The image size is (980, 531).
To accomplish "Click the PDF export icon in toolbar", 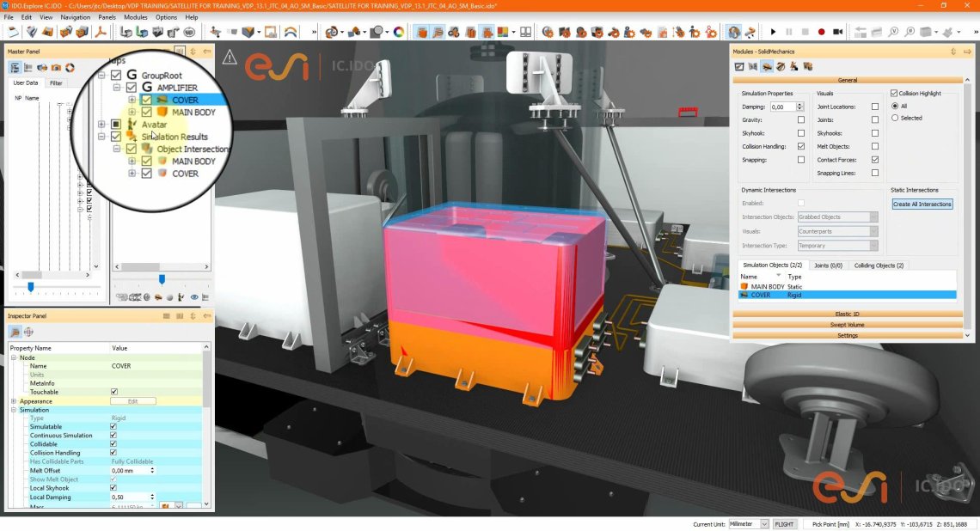I will tap(101, 31).
